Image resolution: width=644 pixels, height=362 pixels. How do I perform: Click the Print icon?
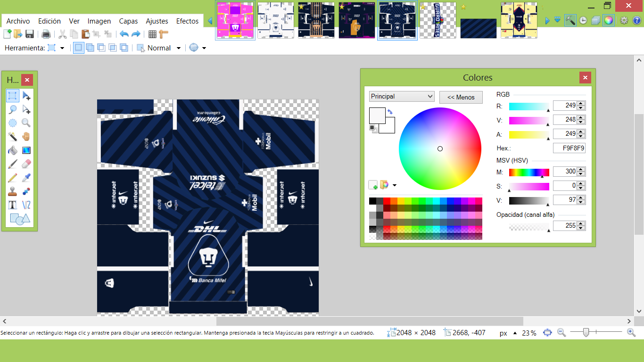[46, 34]
